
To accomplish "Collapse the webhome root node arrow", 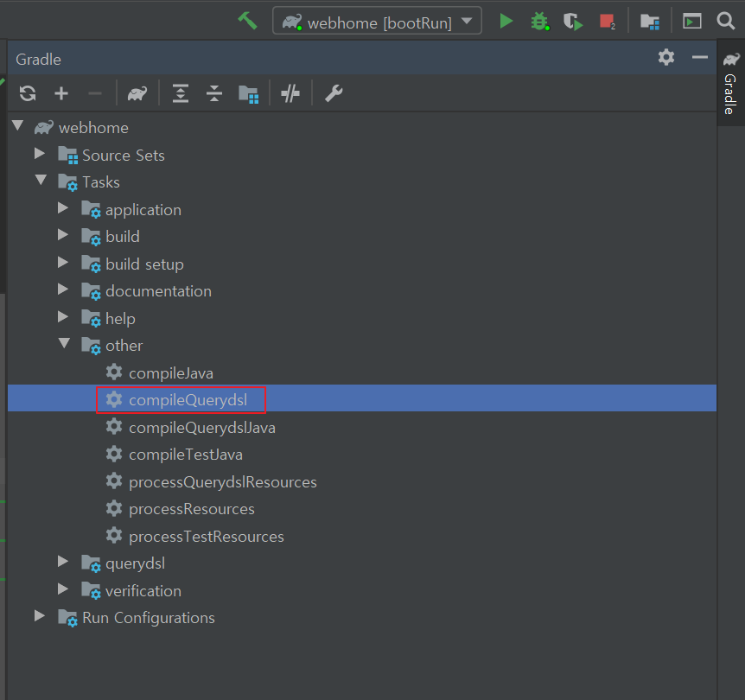I will [18, 126].
